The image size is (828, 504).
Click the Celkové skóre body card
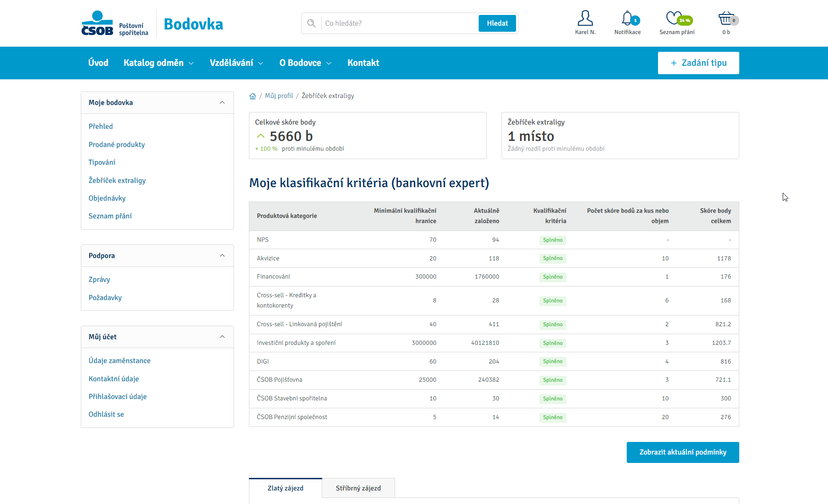pos(368,135)
